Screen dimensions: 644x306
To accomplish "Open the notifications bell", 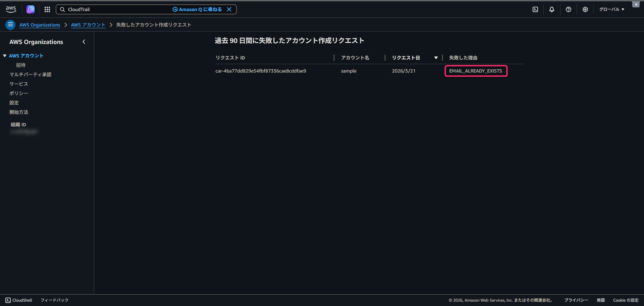I will click(552, 9).
